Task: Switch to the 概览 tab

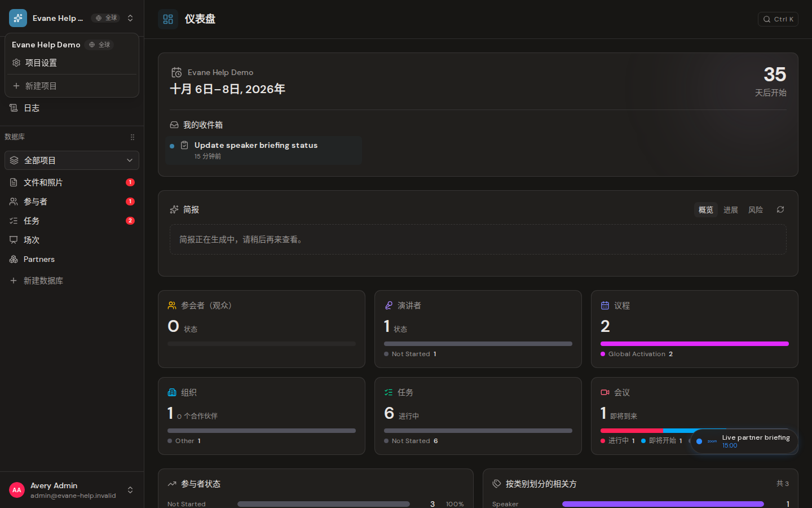Action: click(x=706, y=209)
